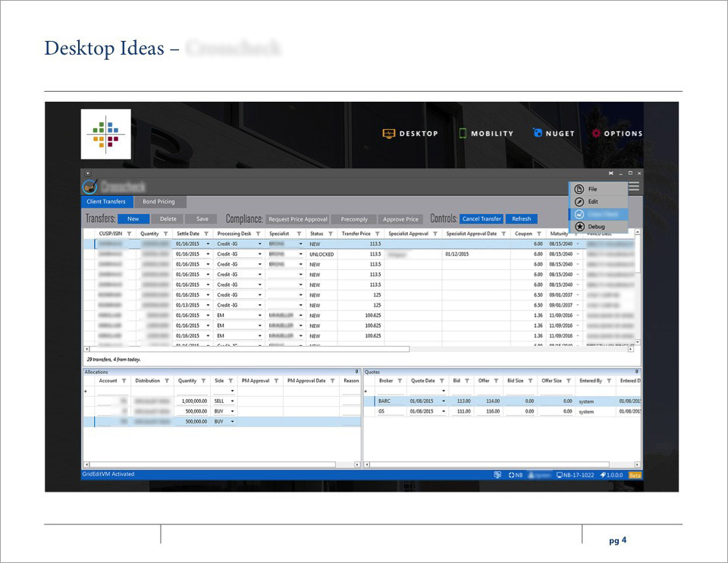This screenshot has width=728, height=563.
Task: Open Settle Date dropdown in UNLOCKED row
Action: [x=208, y=254]
